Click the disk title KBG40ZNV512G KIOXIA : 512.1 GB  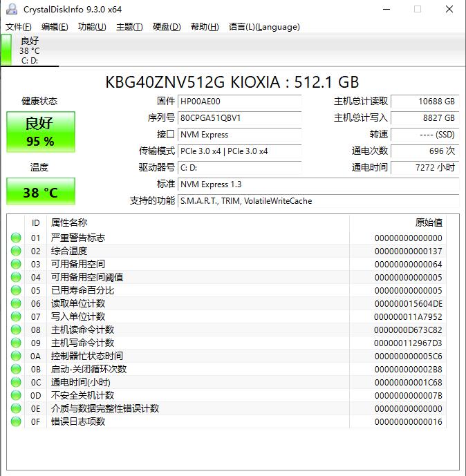click(x=232, y=82)
